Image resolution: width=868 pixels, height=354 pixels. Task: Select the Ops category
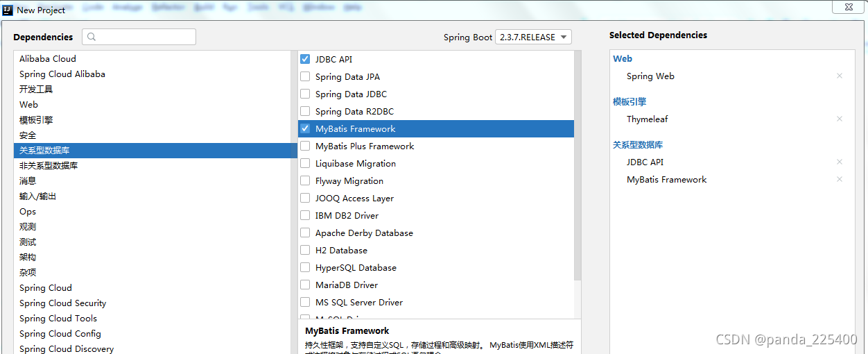click(x=155, y=212)
